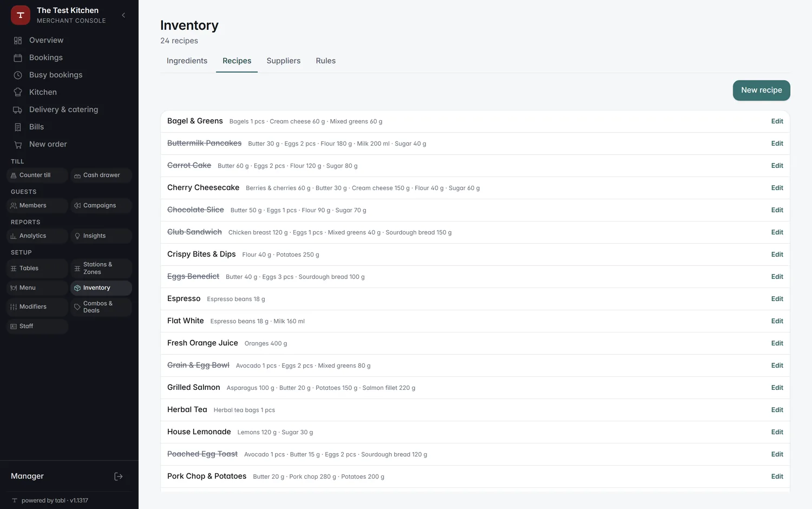Click the Bookings calendar icon
The height and width of the screenshot is (509, 812).
click(x=18, y=58)
